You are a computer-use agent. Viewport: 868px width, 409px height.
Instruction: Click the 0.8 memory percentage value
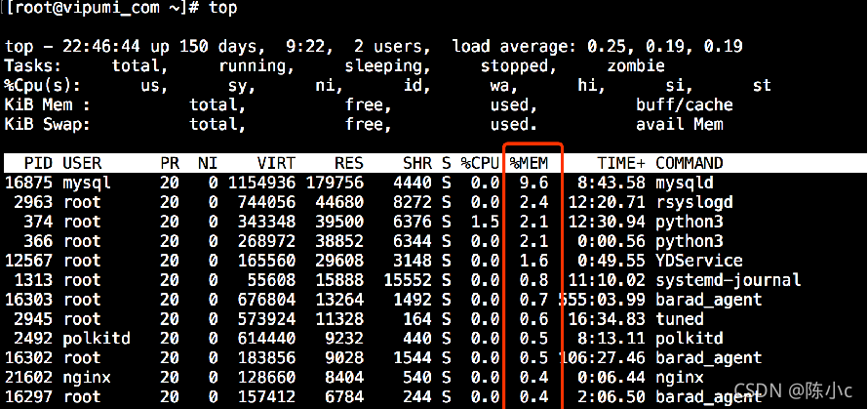click(x=533, y=280)
